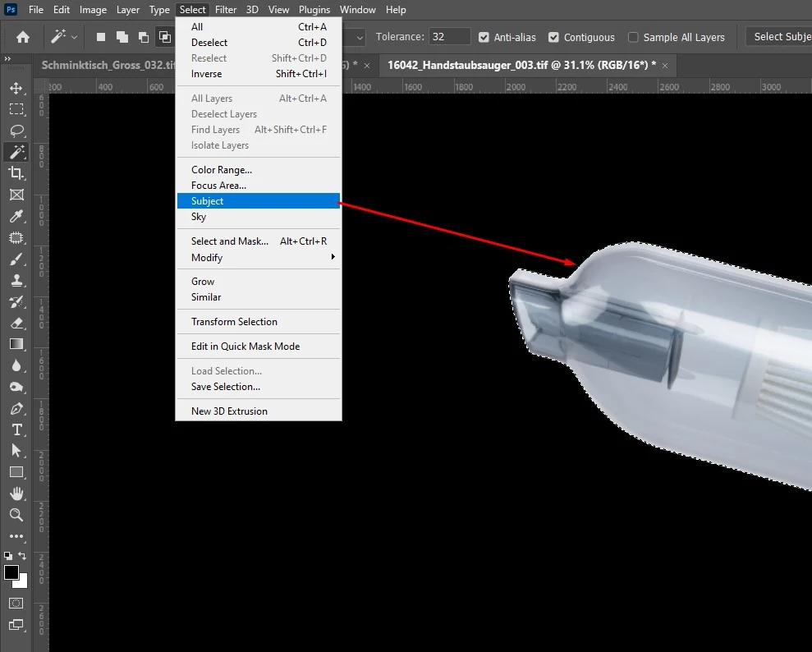Select the Eraser tool

[16, 323]
